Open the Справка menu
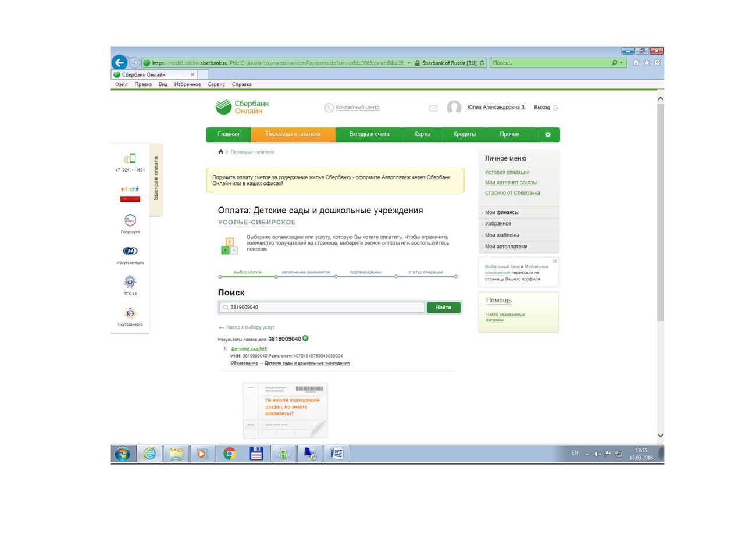This screenshot has height=535, width=756. coord(242,84)
